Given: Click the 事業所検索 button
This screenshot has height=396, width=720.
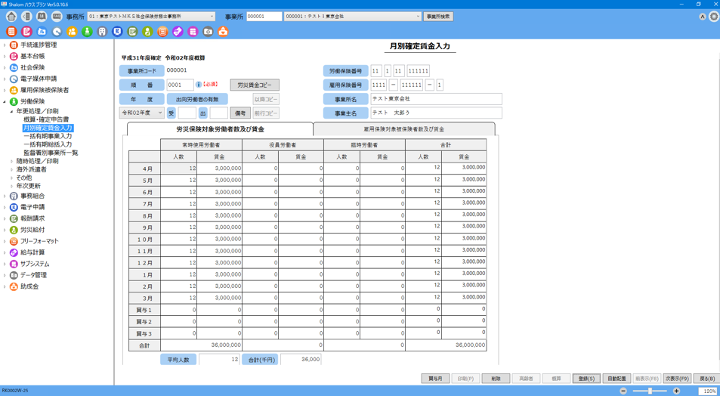Looking at the screenshot, I should click(x=438, y=16).
